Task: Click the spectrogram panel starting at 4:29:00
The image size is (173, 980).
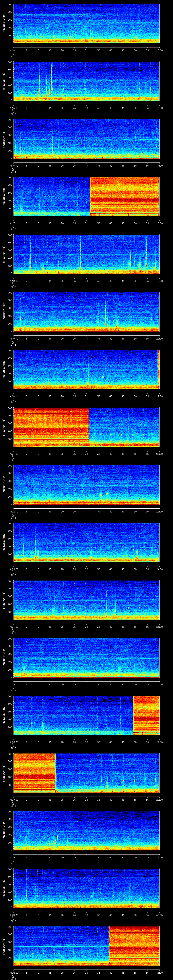Action: pyautogui.click(x=86, y=888)
